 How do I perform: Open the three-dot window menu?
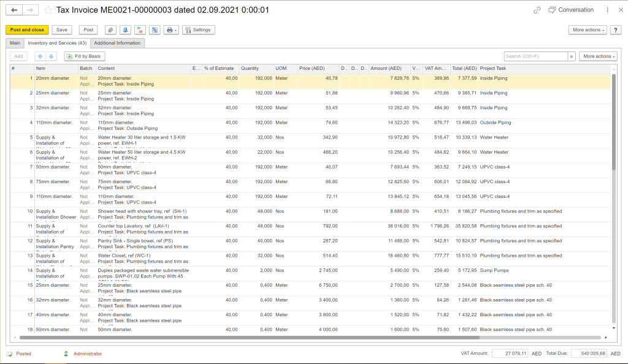[x=608, y=10]
